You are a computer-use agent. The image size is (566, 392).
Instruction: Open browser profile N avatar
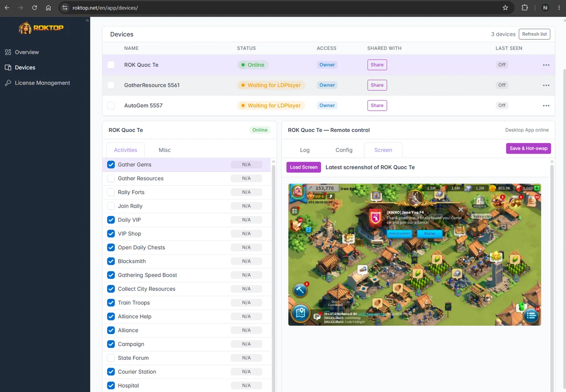545,8
